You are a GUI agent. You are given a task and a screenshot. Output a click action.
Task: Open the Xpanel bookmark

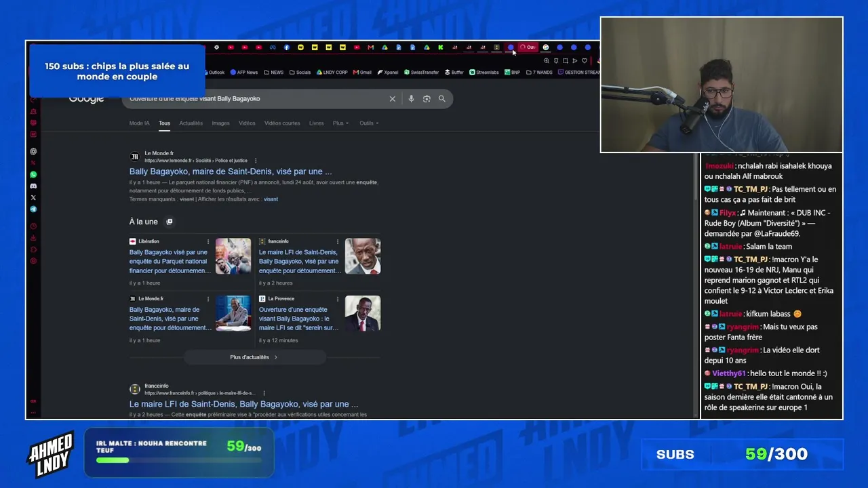388,73
